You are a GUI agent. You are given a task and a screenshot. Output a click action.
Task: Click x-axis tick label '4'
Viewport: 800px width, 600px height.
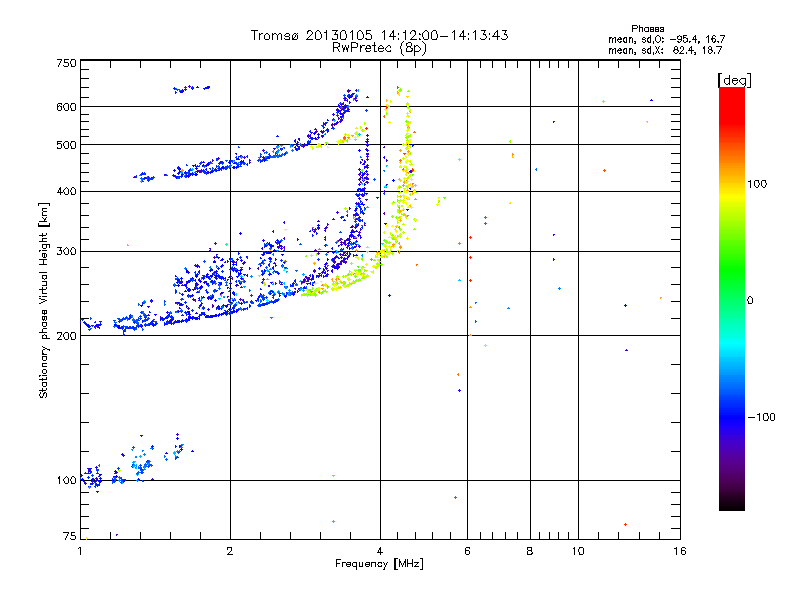(x=380, y=551)
